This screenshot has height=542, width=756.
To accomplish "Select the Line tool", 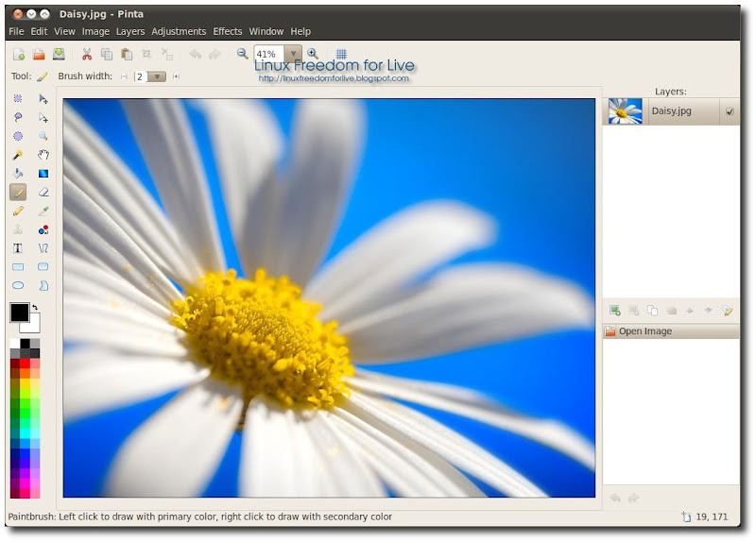I will click(43, 248).
